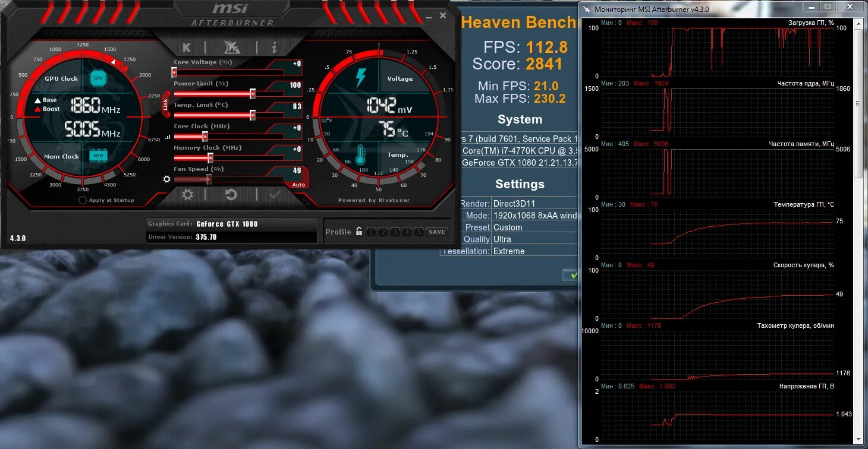Viewport: 868px width, 449px height.
Task: Click the Temp. Limit slider handle
Action: (253, 115)
